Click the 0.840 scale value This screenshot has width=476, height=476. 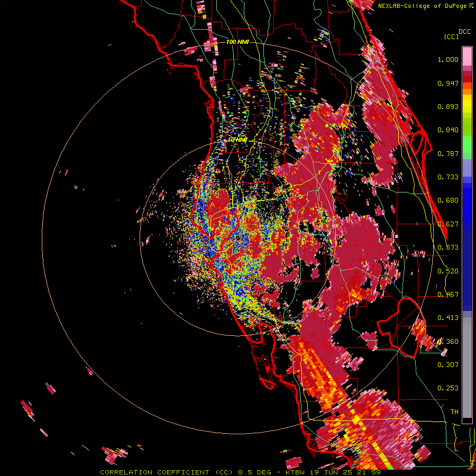[448, 130]
